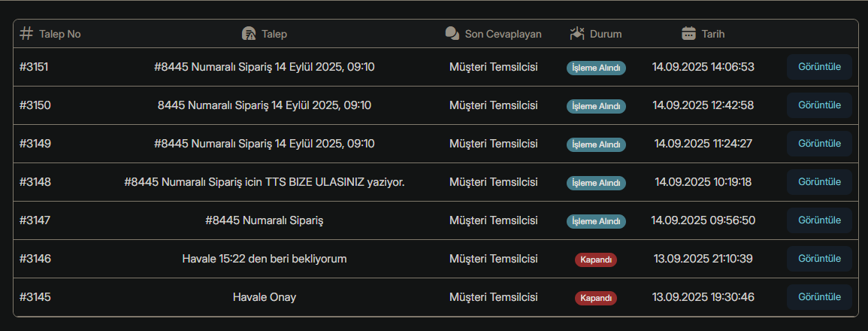
Task: Click the Tarih column header label
Action: [713, 34]
